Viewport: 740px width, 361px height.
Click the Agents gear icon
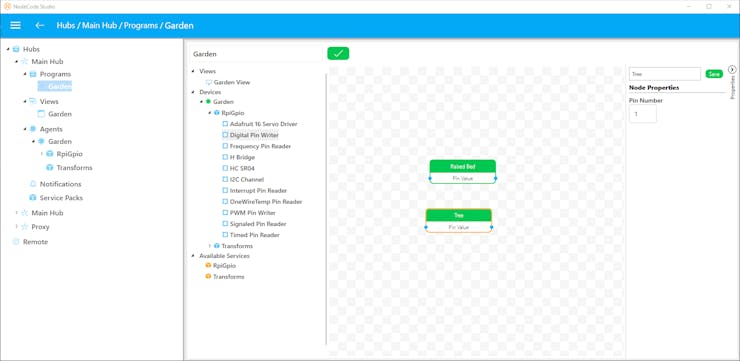pyautogui.click(x=33, y=129)
